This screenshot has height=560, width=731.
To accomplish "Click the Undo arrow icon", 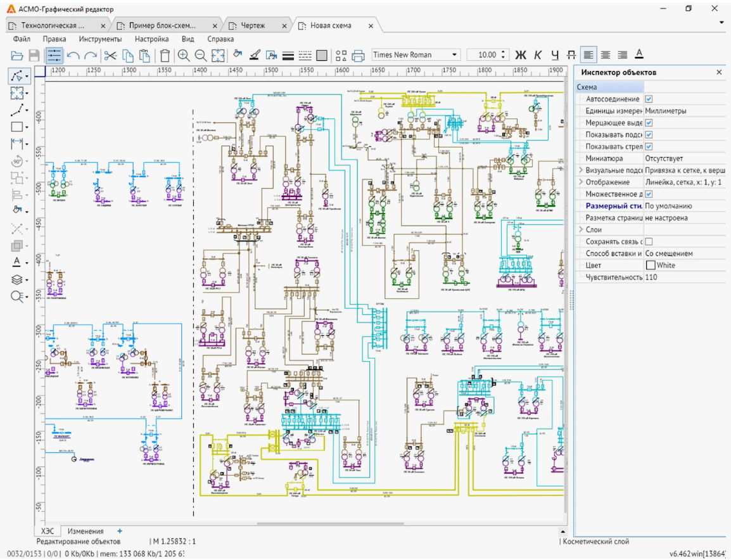I will pos(73,55).
